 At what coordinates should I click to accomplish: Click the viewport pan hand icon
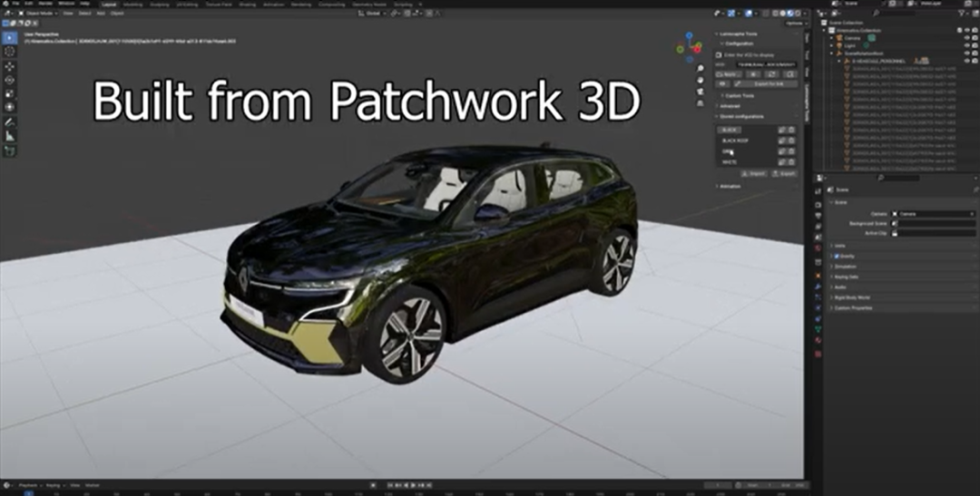(701, 80)
